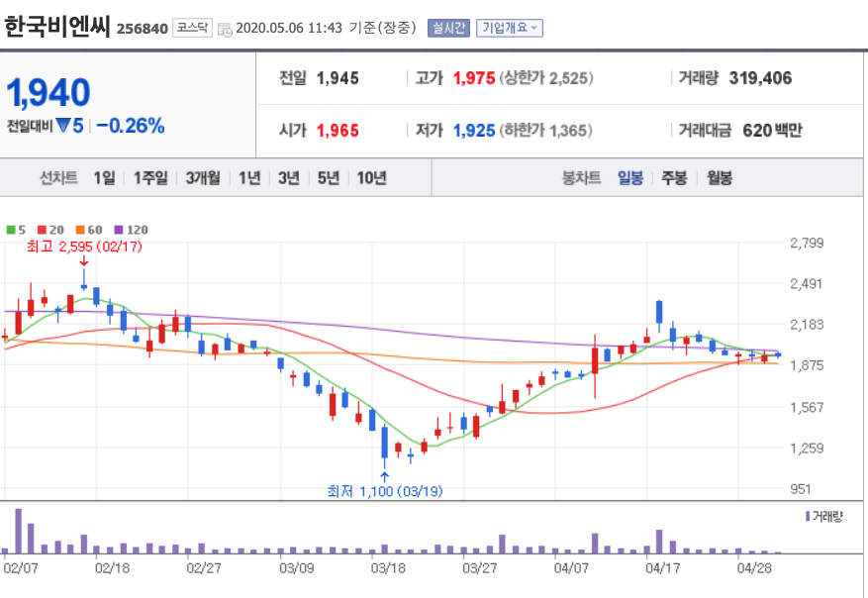Click the 최저 1,100 (03/19) low label
This screenshot has width=868, height=598.
coord(385,491)
